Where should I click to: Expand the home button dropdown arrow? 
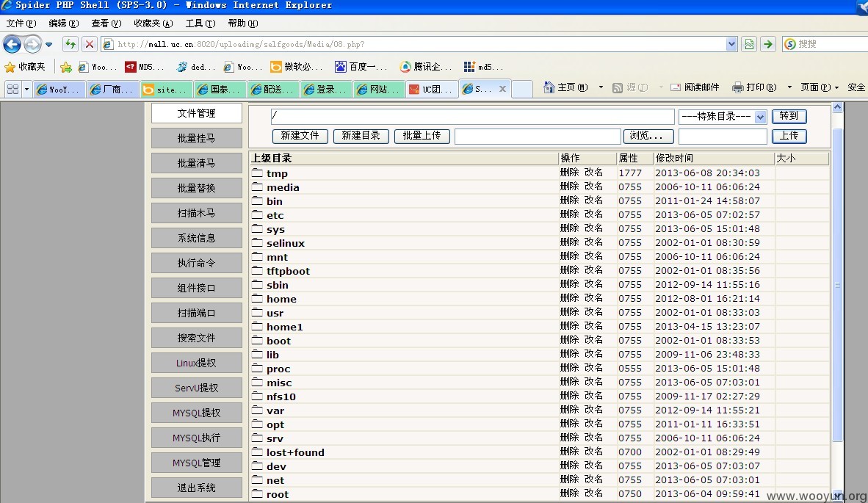pos(601,87)
